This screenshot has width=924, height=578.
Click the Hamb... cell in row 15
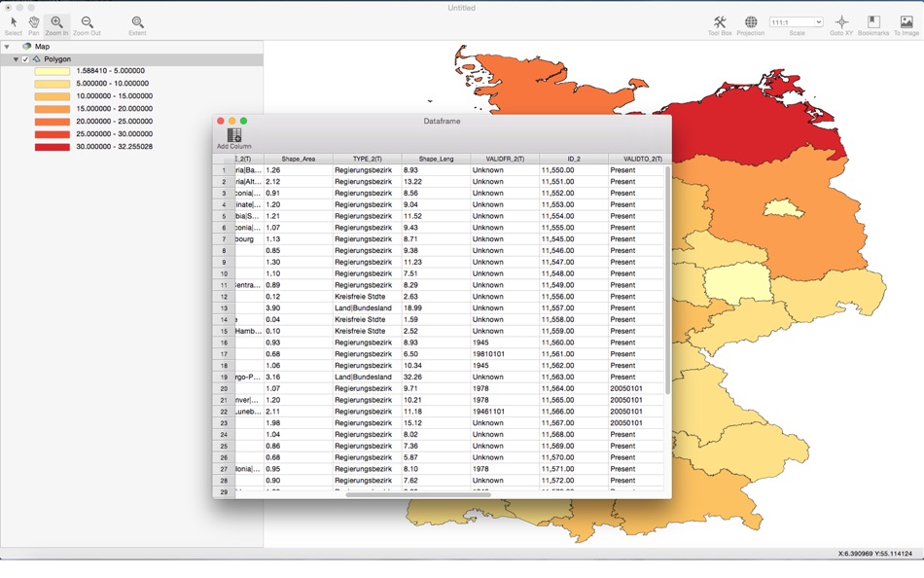(x=249, y=331)
